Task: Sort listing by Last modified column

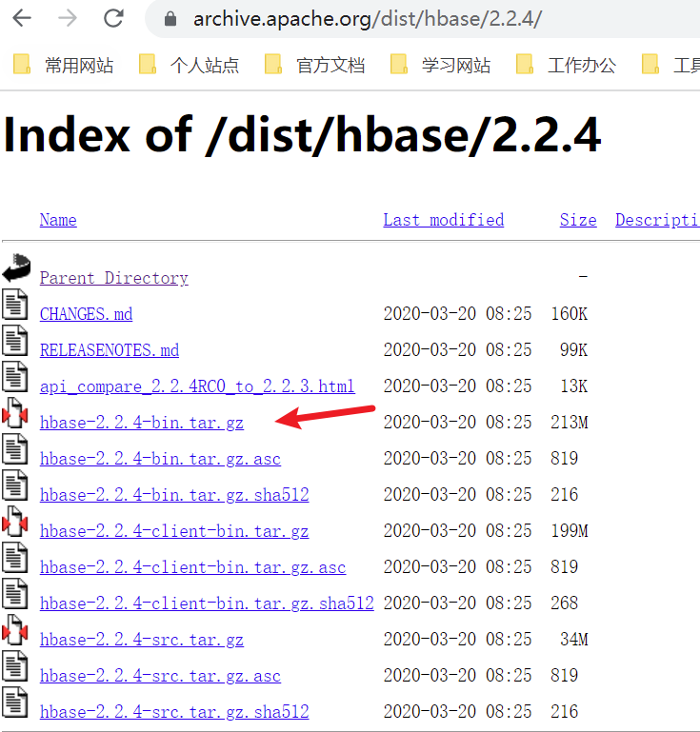Action: 444,220
